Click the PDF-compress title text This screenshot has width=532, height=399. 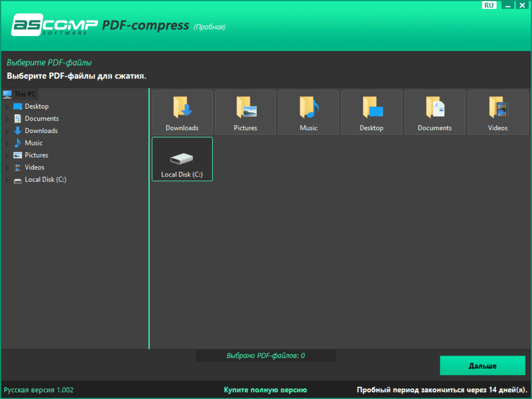pos(146,26)
